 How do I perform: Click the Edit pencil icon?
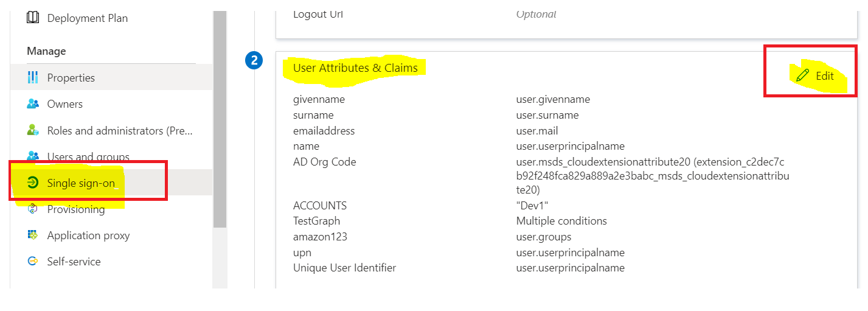pyautogui.click(x=803, y=75)
